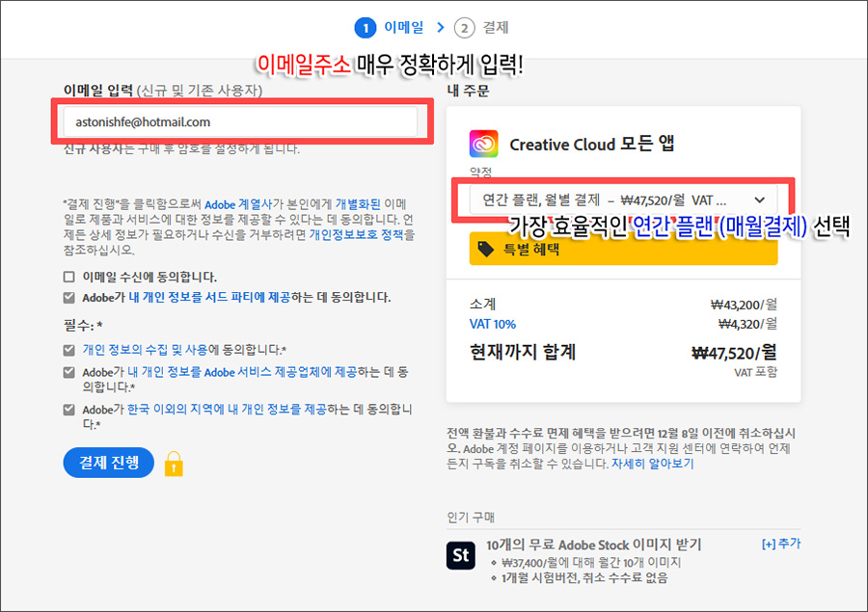Viewport: 868px width, 612px height.
Task: Click the 필수: * label
Action: [83, 326]
